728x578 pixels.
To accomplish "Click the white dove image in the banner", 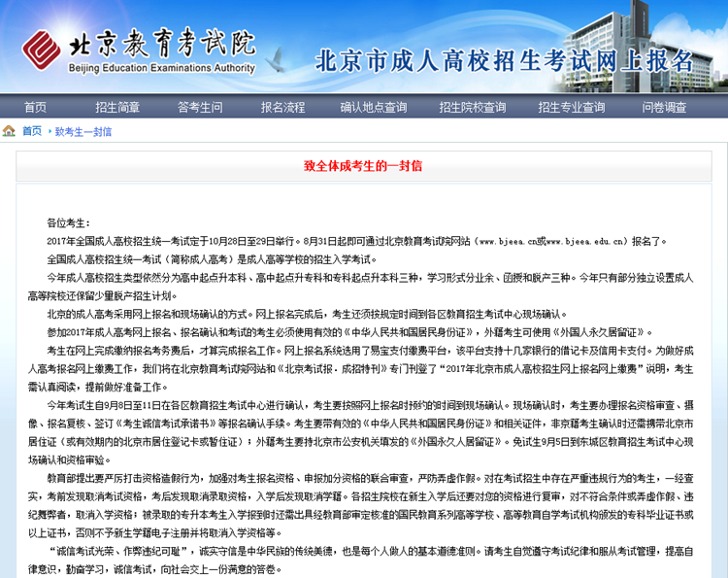I will tap(275, 61).
